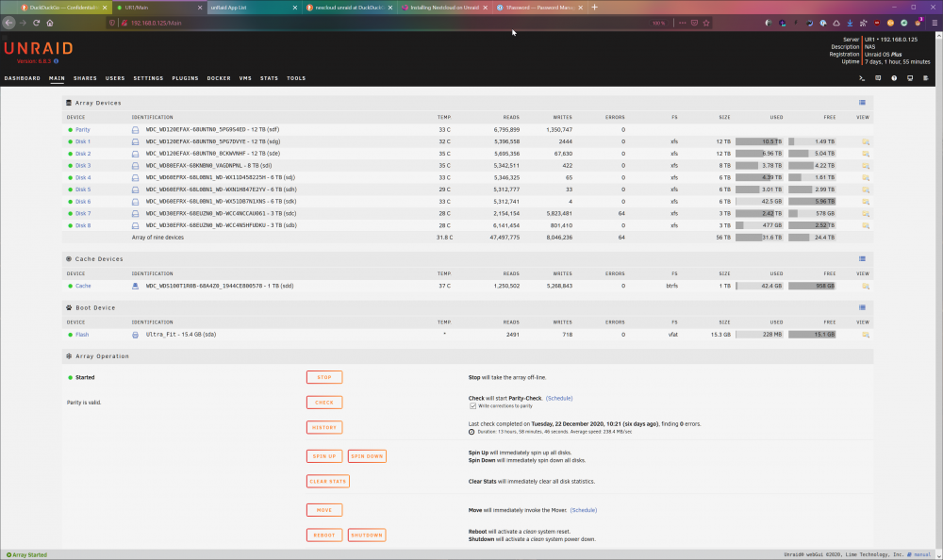Start a parity check with CHECK button

pos(324,403)
